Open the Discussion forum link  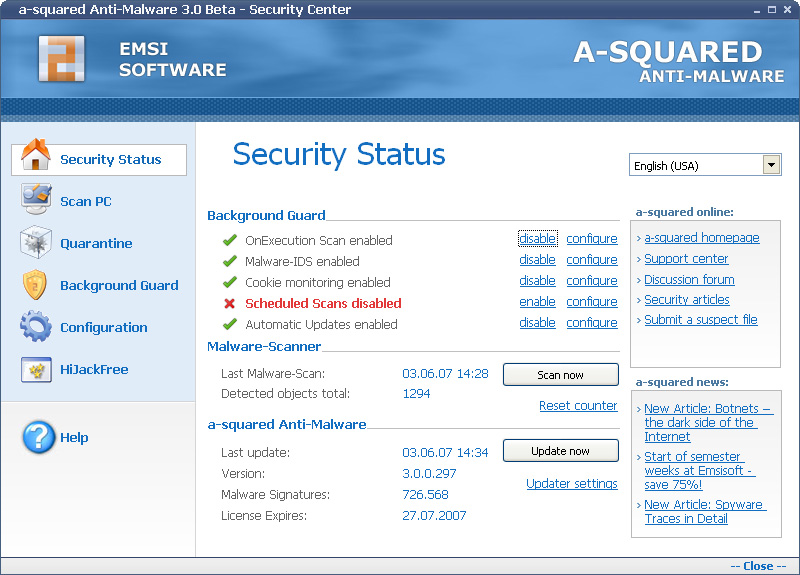(689, 280)
